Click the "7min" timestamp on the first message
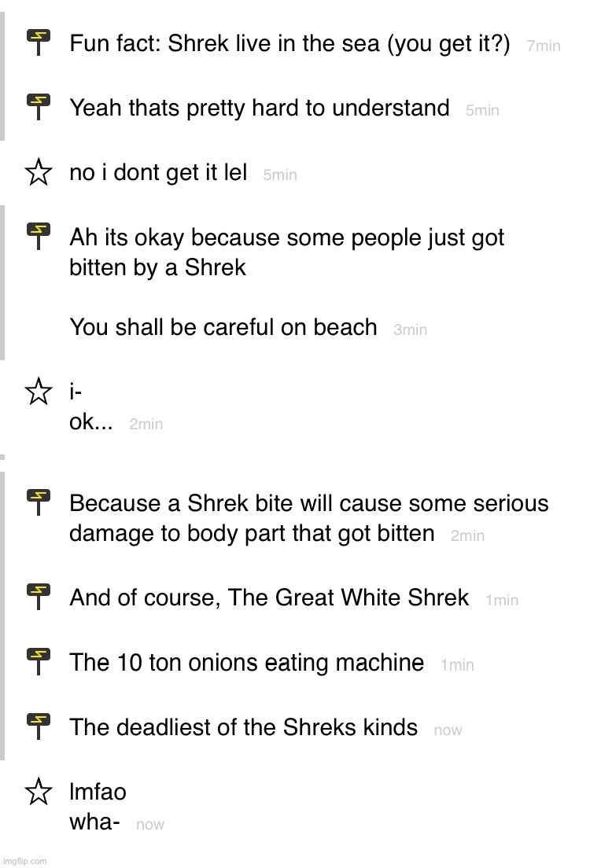 544,46
